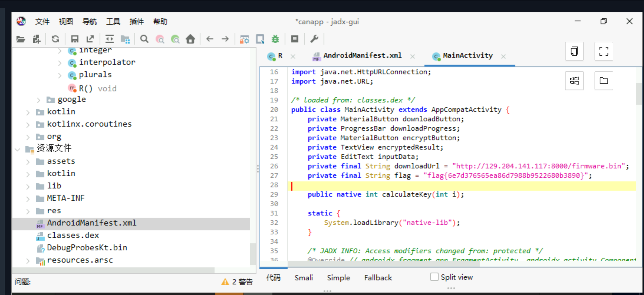The width and height of the screenshot is (644, 295).
Task: Select classes.dex in the tree
Action: (x=73, y=235)
